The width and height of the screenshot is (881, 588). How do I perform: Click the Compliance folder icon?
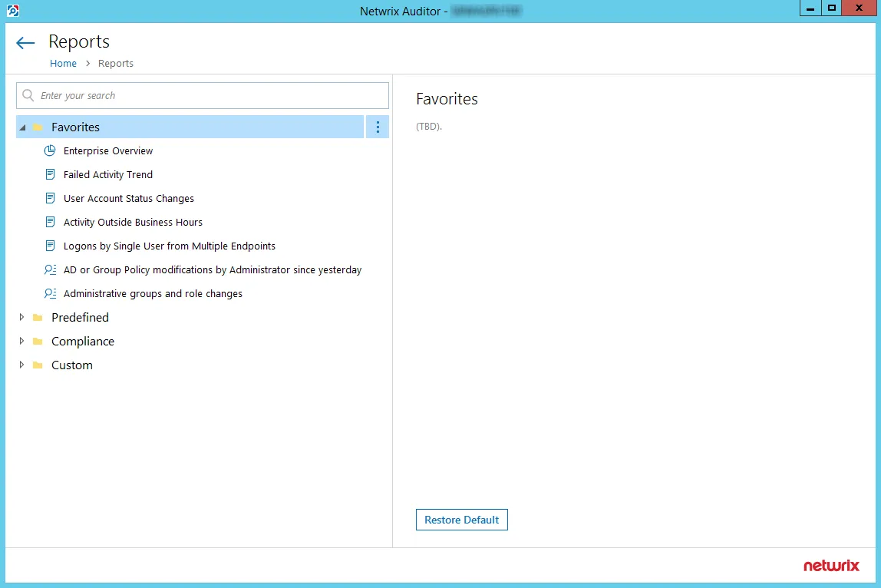pyautogui.click(x=38, y=342)
